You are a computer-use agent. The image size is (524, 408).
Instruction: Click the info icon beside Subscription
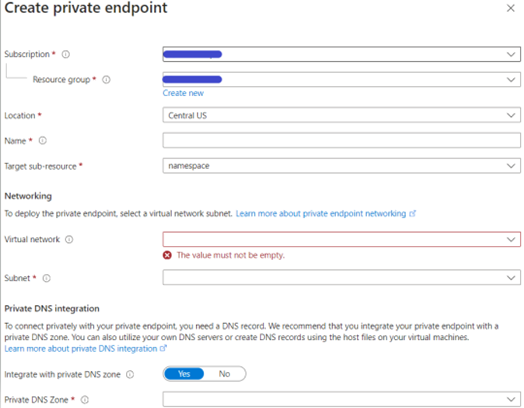66,54
